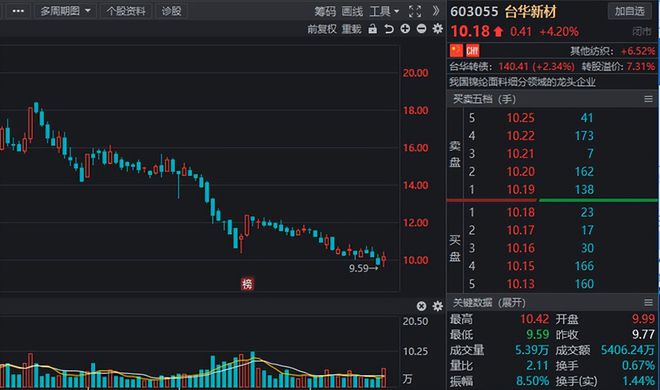Zoom in chart with plus icon
This screenshot has height=390, width=660.
coord(405,29)
